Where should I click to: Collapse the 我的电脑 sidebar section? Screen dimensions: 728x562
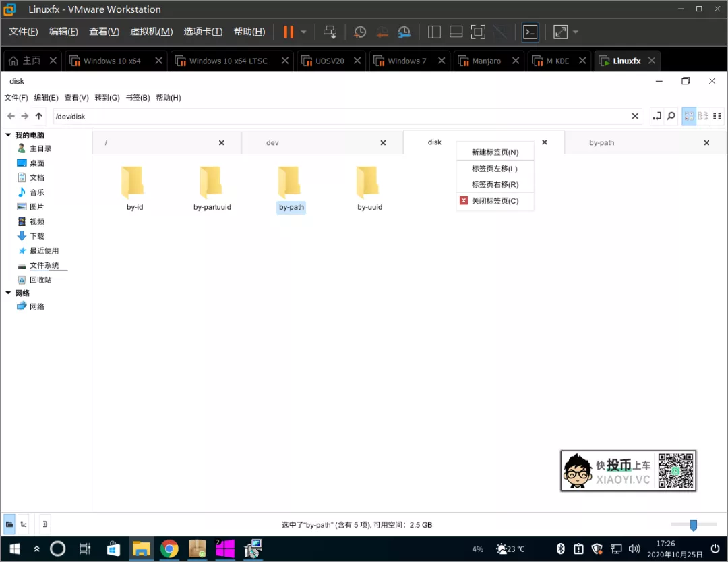pyautogui.click(x=7, y=134)
